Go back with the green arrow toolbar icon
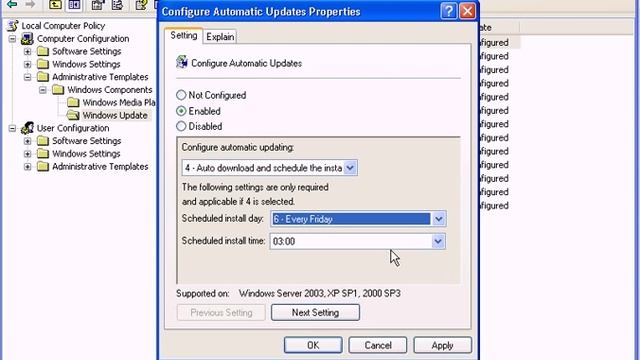This screenshot has height=360, width=640. click(x=12, y=4)
